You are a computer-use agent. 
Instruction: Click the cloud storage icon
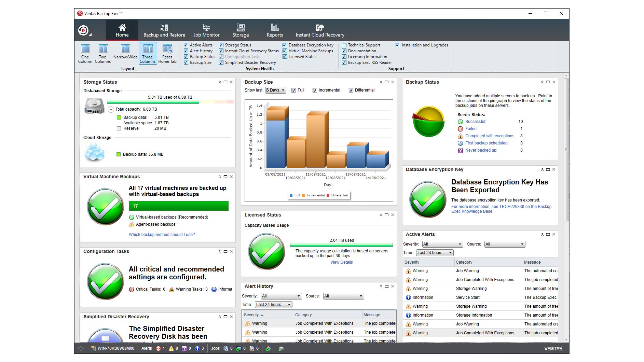point(94,152)
